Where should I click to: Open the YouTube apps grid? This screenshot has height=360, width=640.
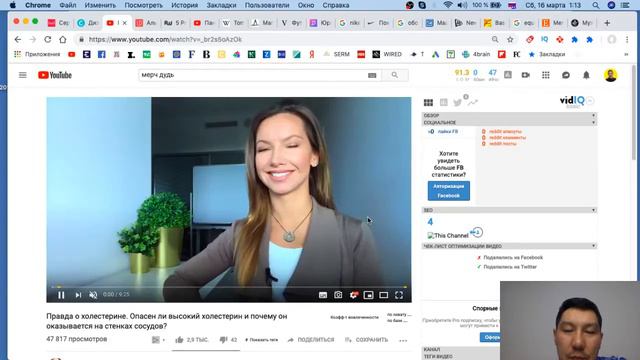(x=546, y=75)
